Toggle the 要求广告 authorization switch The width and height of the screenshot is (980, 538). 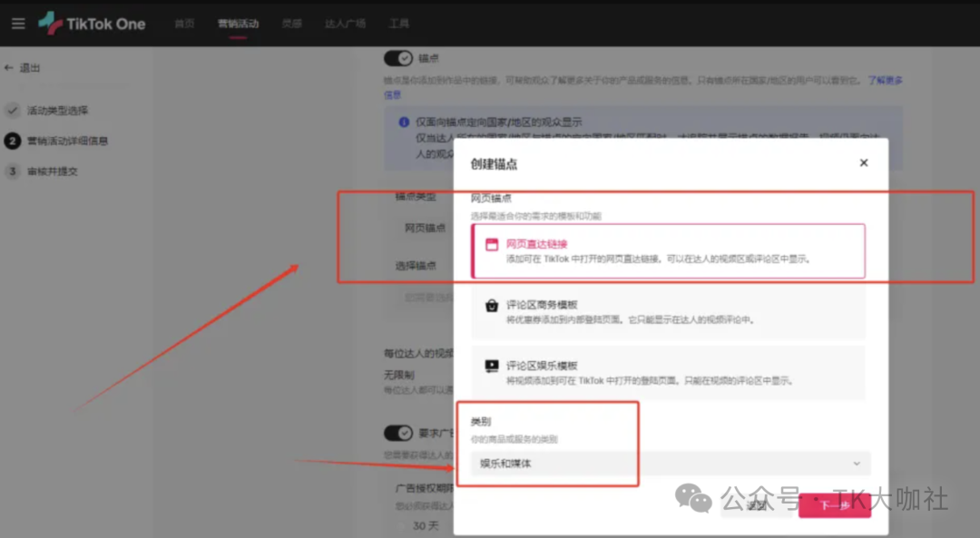[x=398, y=434]
